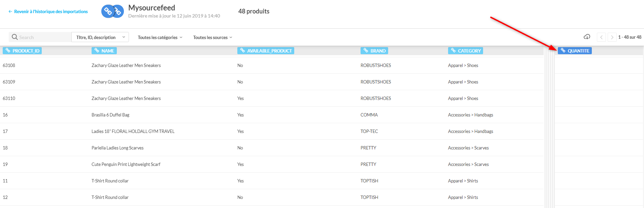Click link icon on QUANTITE header
Viewport: 644px width, 208px height.
[x=563, y=50]
